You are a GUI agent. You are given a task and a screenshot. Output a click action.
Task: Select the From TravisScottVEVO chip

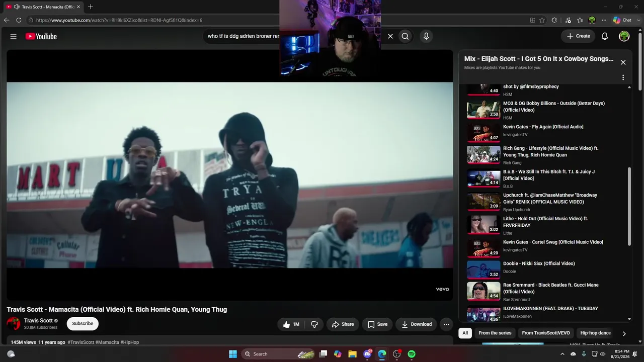coord(546,333)
